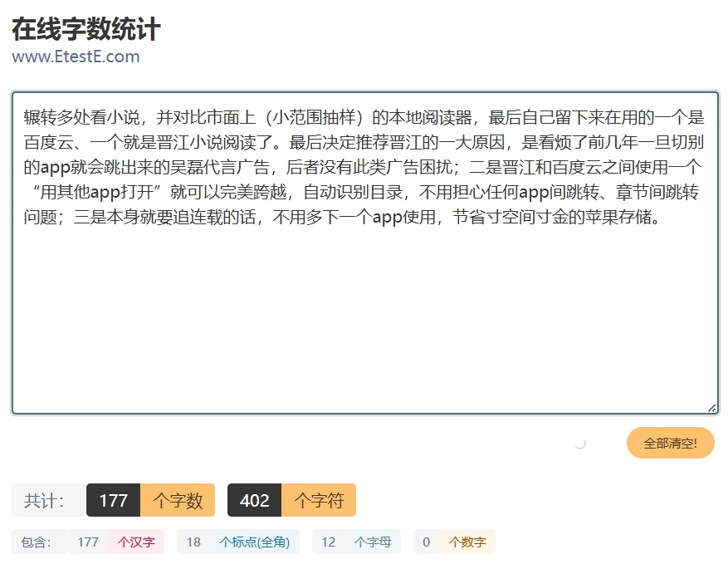The width and height of the screenshot is (728, 564).
Task: Click the 个字数 label
Action: [x=178, y=500]
